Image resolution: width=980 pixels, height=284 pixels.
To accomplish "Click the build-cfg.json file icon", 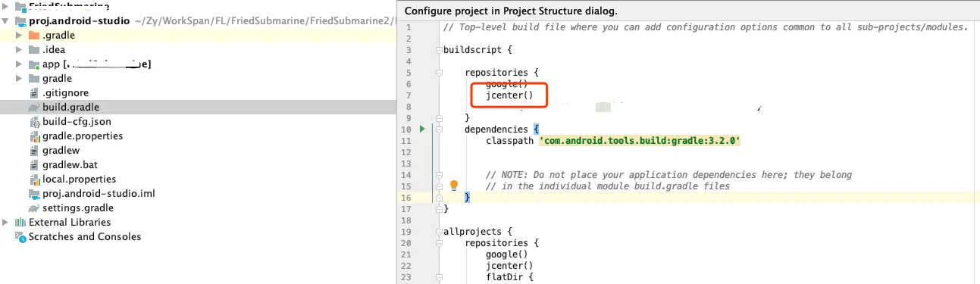I will coord(34,122).
